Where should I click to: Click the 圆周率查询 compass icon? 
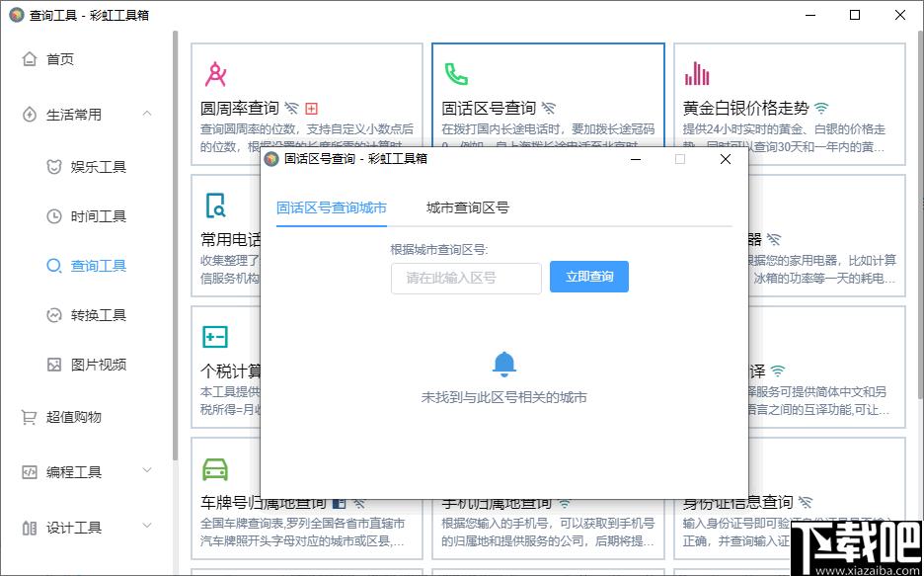click(215, 74)
